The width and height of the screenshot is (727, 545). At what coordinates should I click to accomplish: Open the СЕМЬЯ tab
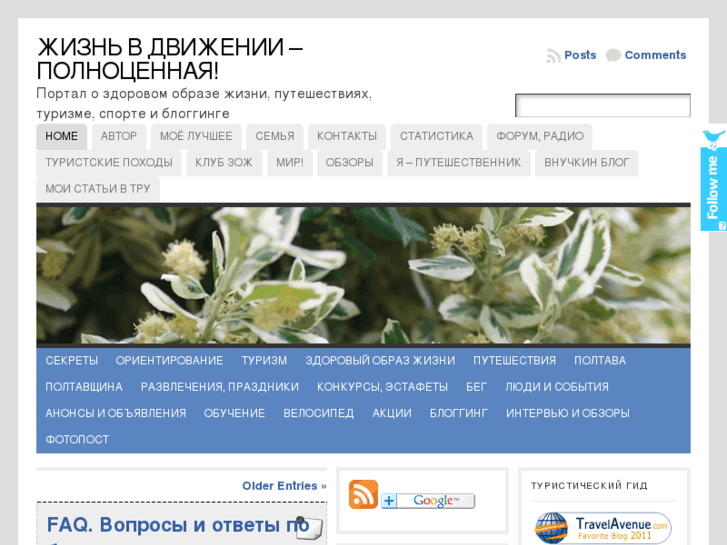pos(274,136)
